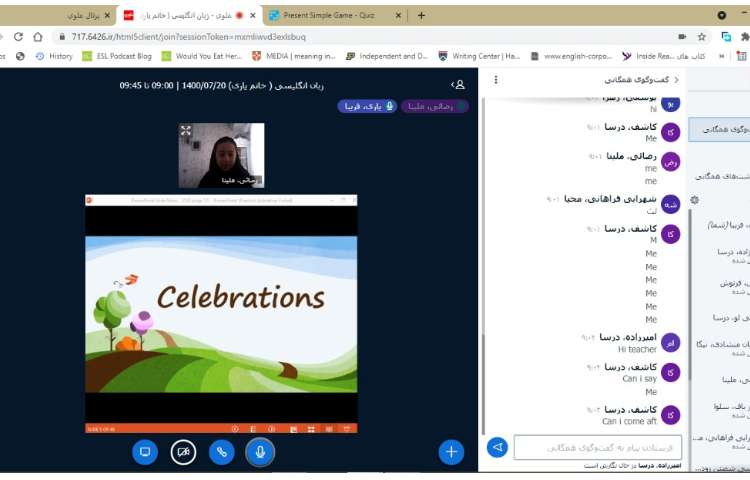Image resolution: width=750 pixels, height=480 pixels.
Task: Mute the microphone button
Action: coord(260,452)
